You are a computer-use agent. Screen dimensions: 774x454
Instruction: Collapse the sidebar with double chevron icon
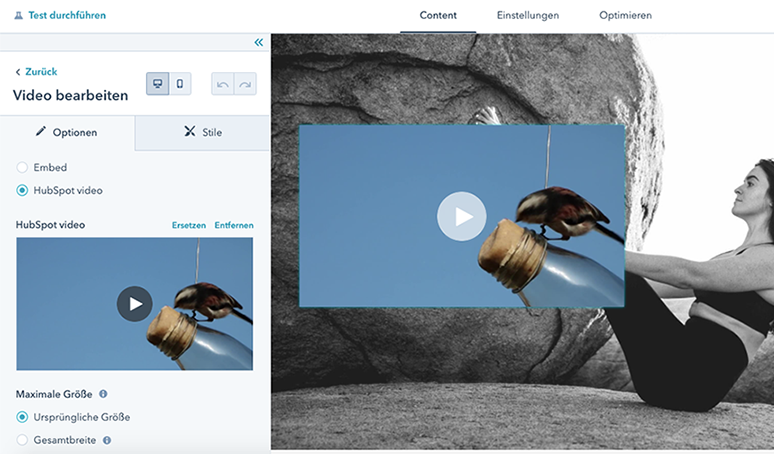(258, 42)
